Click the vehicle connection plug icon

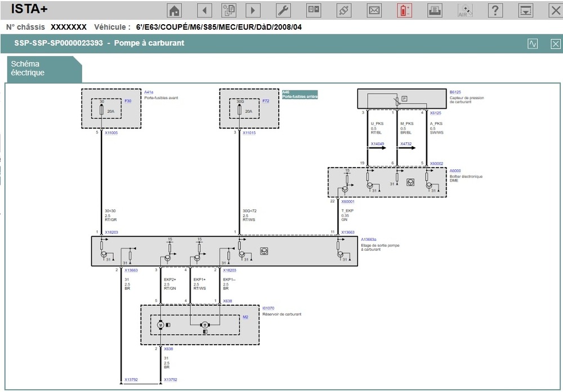(x=343, y=10)
